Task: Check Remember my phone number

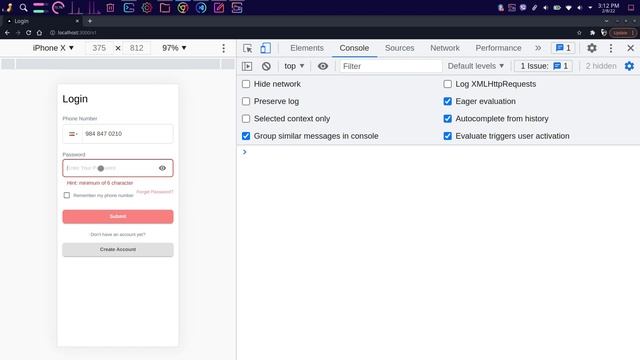Action: click(67, 195)
